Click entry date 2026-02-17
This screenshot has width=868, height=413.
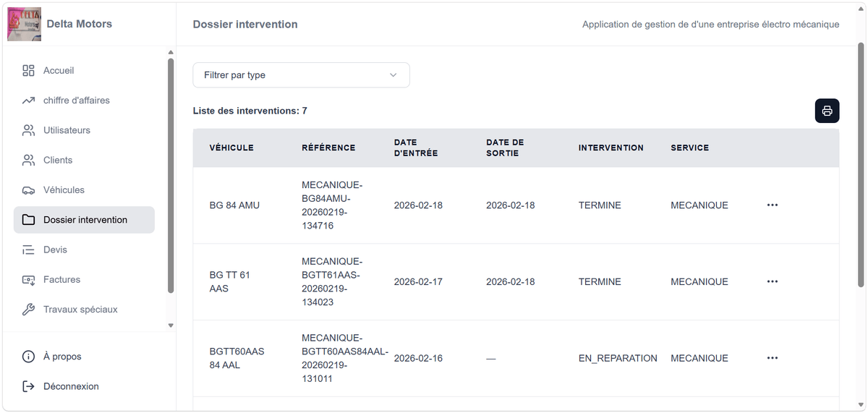click(418, 281)
